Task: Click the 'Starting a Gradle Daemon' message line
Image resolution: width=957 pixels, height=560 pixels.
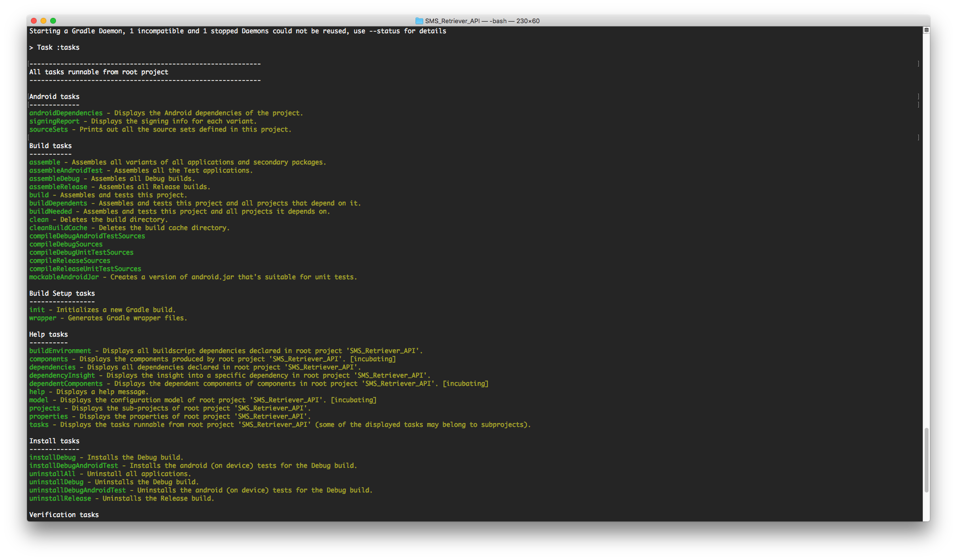Action: (238, 31)
